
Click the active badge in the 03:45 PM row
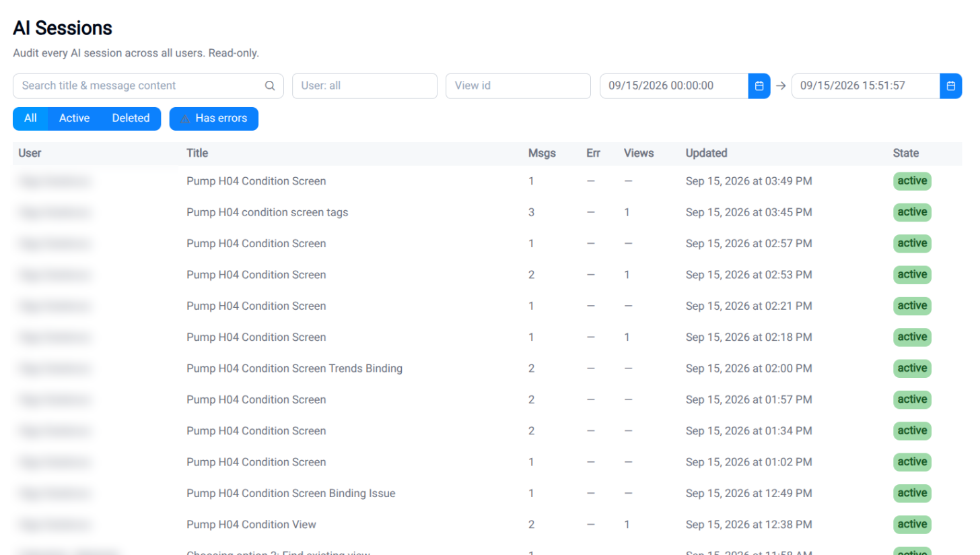912,212
